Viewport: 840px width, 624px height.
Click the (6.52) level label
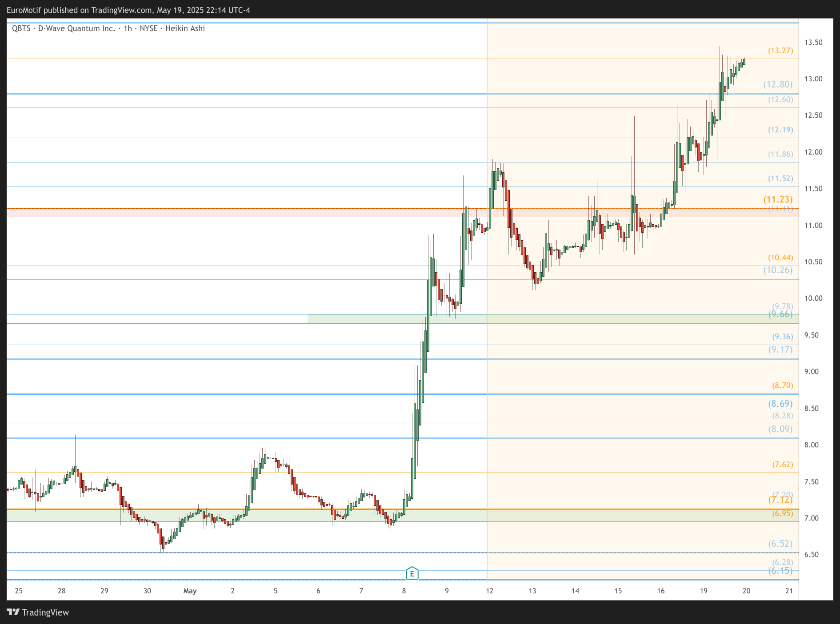click(x=780, y=544)
